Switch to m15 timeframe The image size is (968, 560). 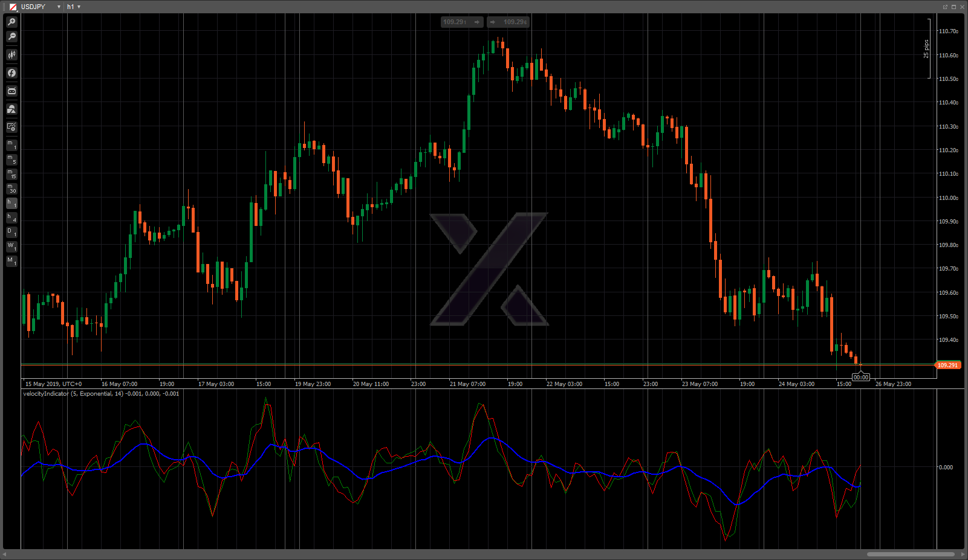tap(11, 174)
